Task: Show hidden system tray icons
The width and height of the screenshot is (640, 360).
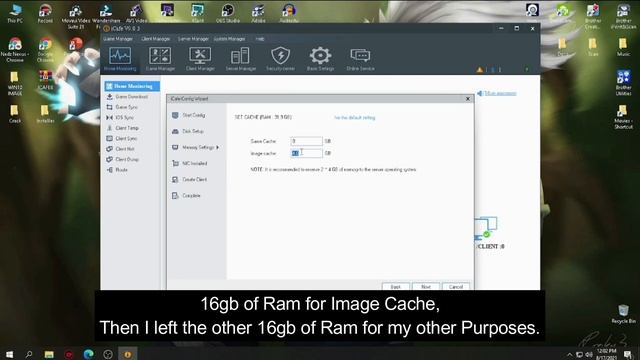Action: (569, 355)
